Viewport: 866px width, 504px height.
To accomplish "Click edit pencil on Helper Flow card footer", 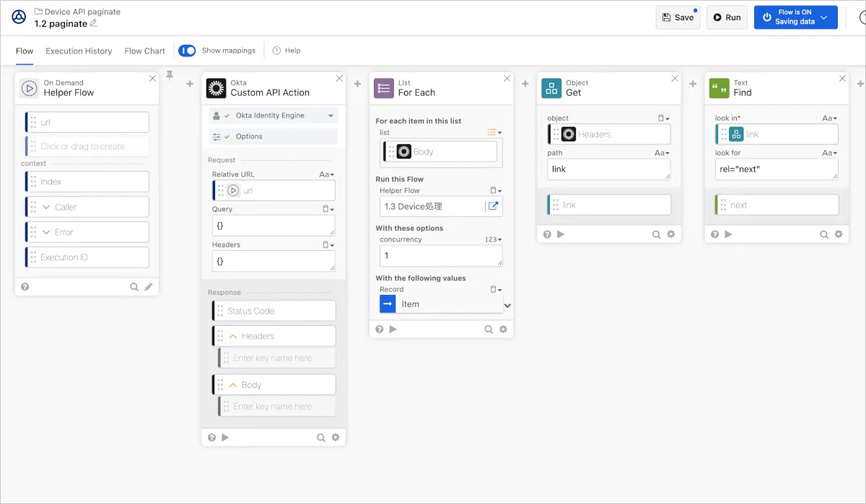I will [149, 286].
